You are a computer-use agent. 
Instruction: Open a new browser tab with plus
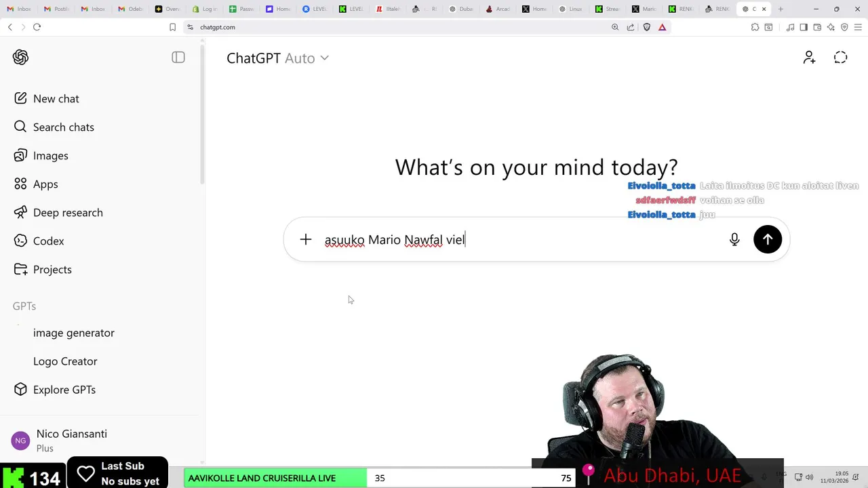tap(781, 9)
